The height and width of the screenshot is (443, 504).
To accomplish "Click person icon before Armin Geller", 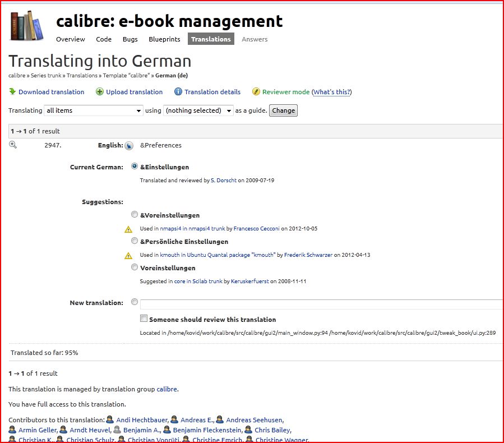I will pyautogui.click(x=12, y=430).
